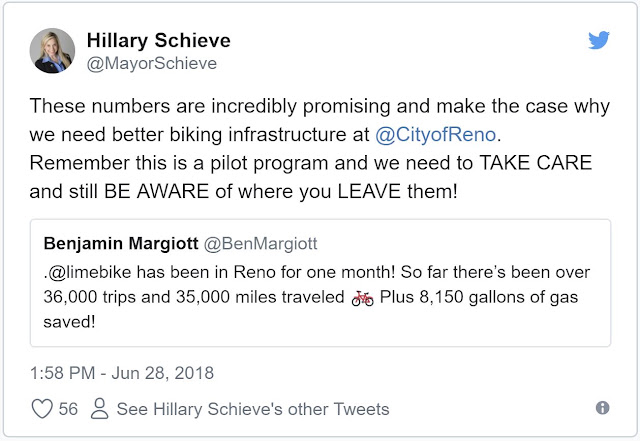Screen dimensions: 640x441
Task: Click the "BE AWARE of where you LEAVE them!" line
Action: [x=280, y=191]
